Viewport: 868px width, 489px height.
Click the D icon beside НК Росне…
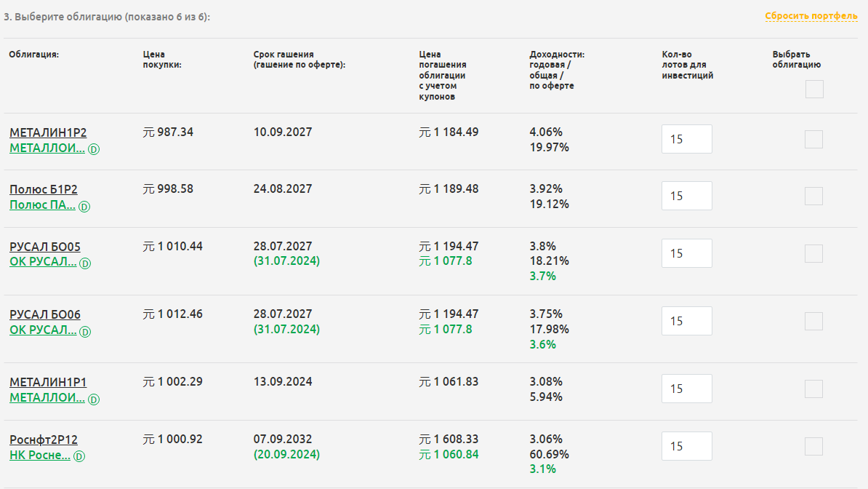pos(79,456)
